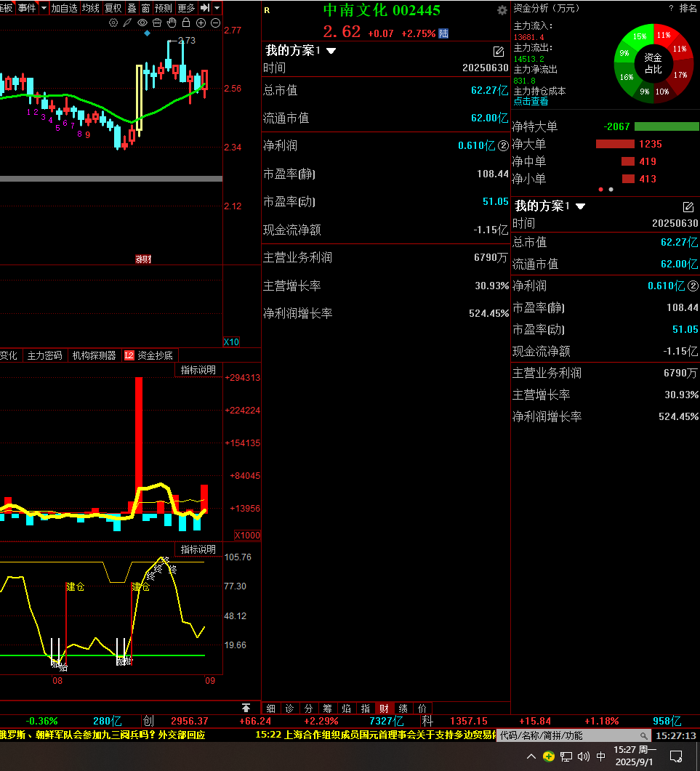Open upper 指标说明 for fund flow
This screenshot has width=700, height=771.
[x=198, y=370]
